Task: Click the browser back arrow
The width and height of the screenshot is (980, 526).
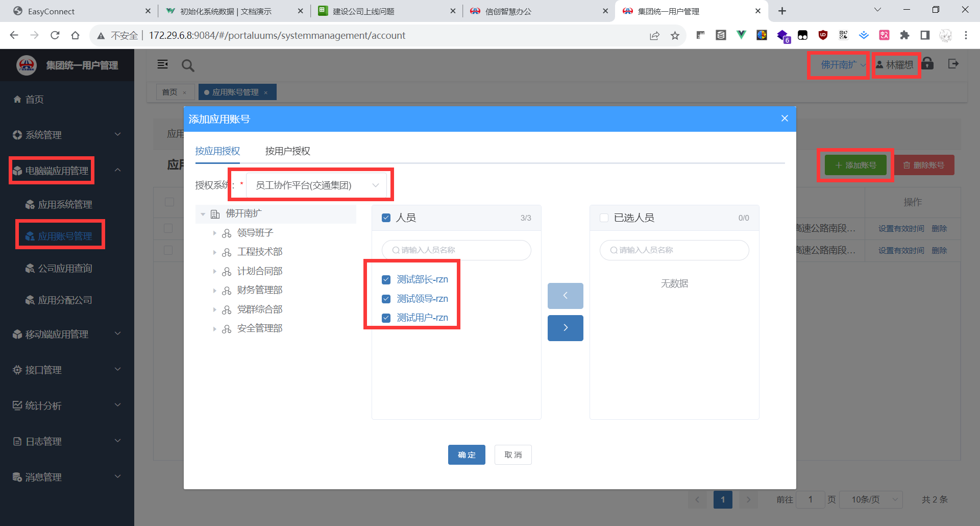Action: coord(14,35)
